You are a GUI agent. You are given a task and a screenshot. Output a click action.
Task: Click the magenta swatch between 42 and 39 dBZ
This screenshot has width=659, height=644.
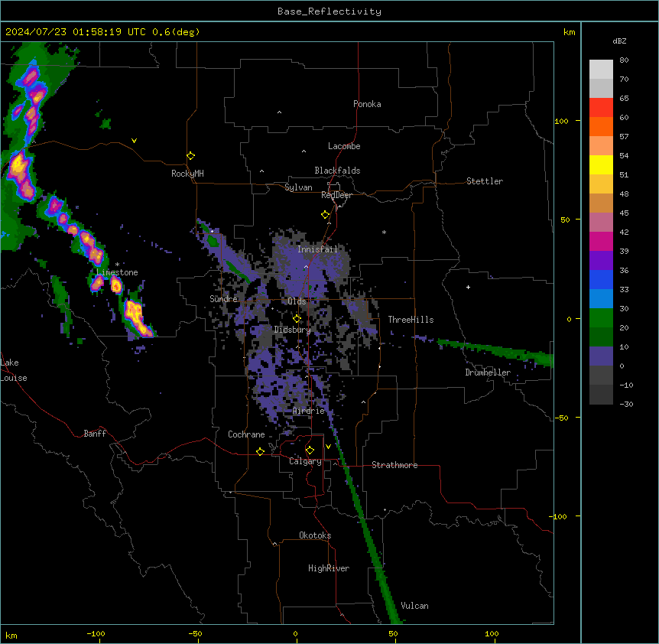[x=601, y=241]
